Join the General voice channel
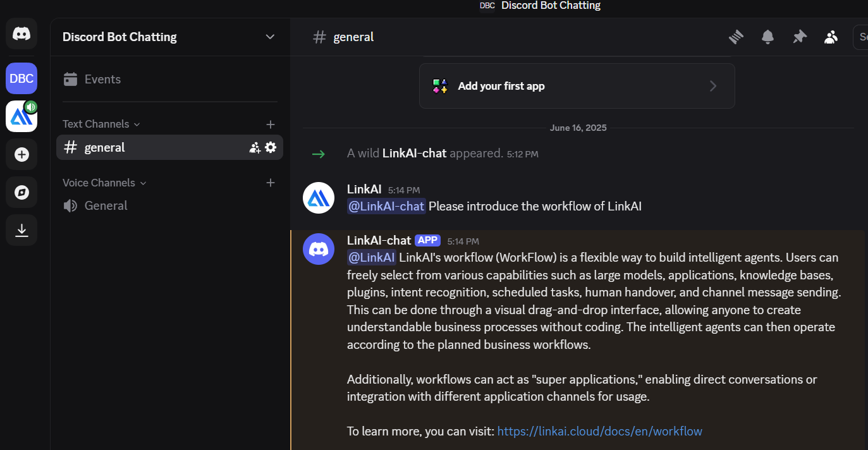The image size is (868, 450). point(106,205)
